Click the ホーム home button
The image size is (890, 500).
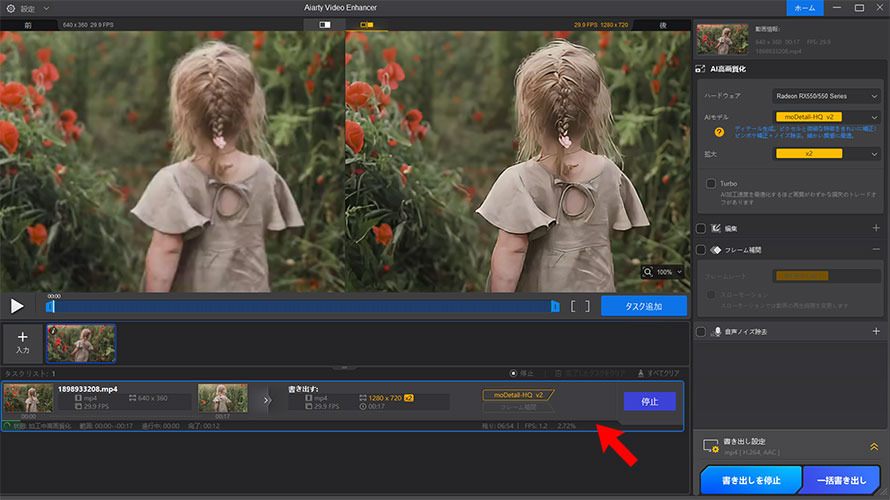pyautogui.click(x=804, y=8)
